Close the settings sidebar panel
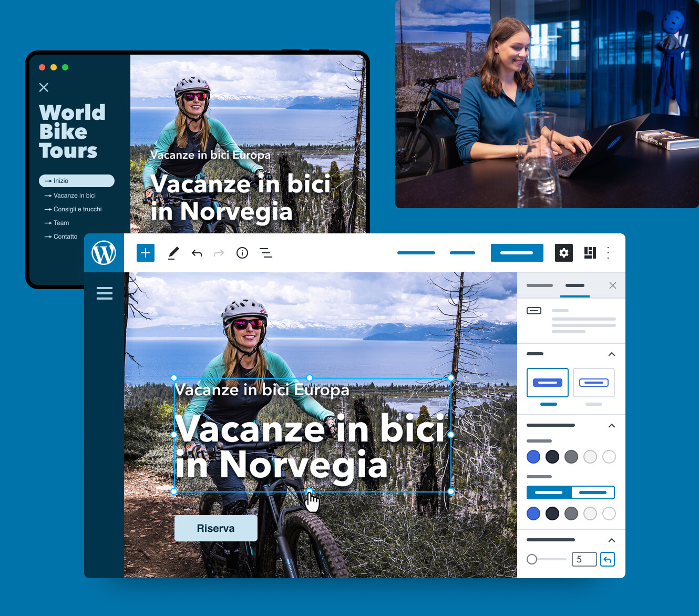The height and width of the screenshot is (616, 699). (613, 285)
